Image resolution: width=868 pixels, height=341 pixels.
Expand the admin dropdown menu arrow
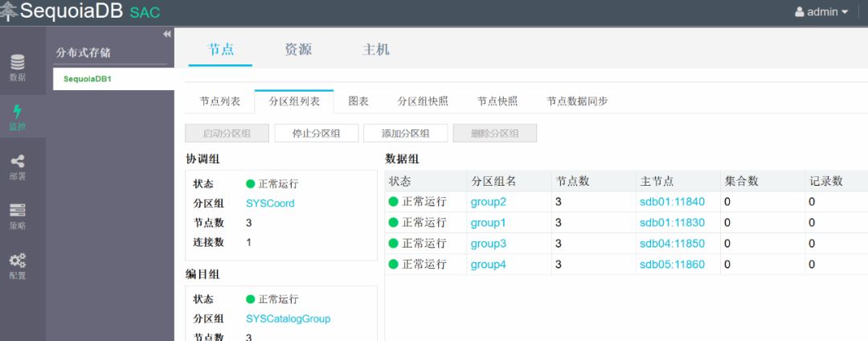(x=845, y=13)
